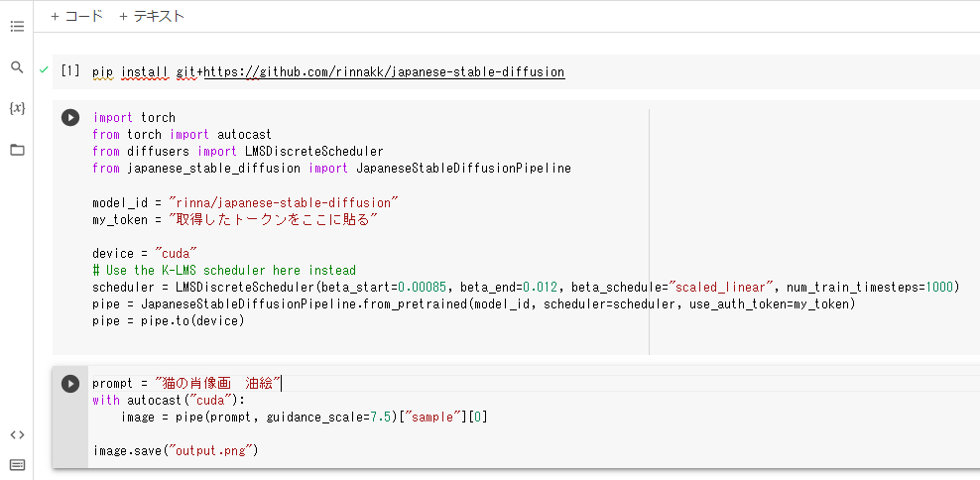Open the github.com/rinnakk/japanese-stable-diffusion link

coord(384,71)
